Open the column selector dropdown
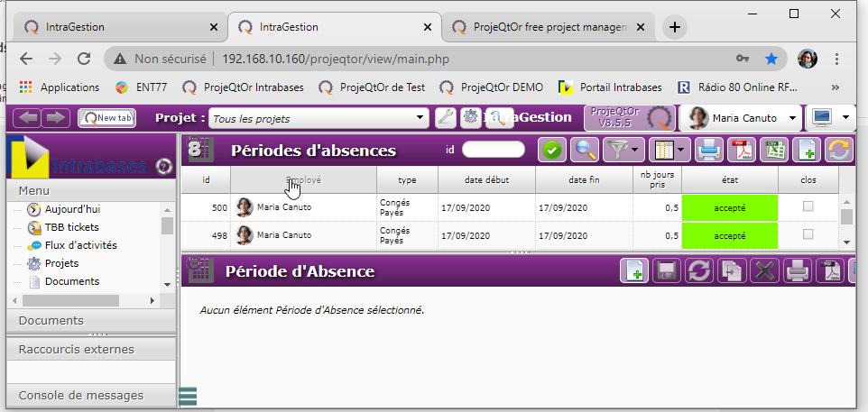The height and width of the screenshot is (412, 868). pos(669,150)
